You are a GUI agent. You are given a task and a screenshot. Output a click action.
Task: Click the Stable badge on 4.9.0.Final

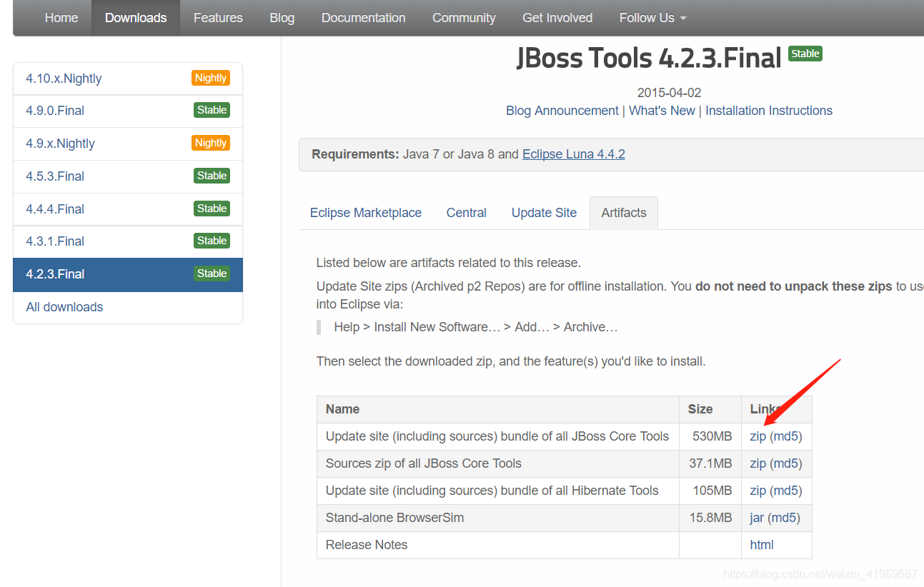pyautogui.click(x=212, y=110)
